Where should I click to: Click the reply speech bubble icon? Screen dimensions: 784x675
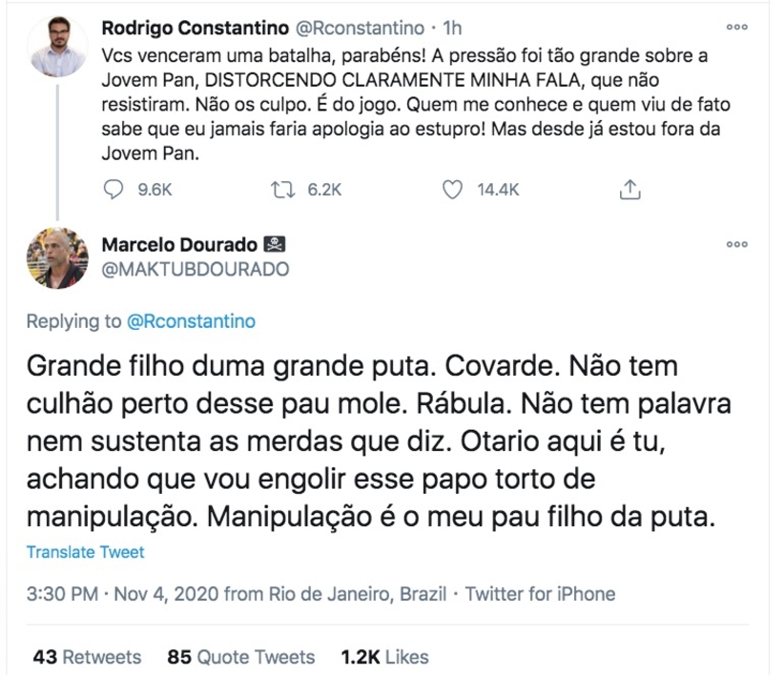coord(113,190)
